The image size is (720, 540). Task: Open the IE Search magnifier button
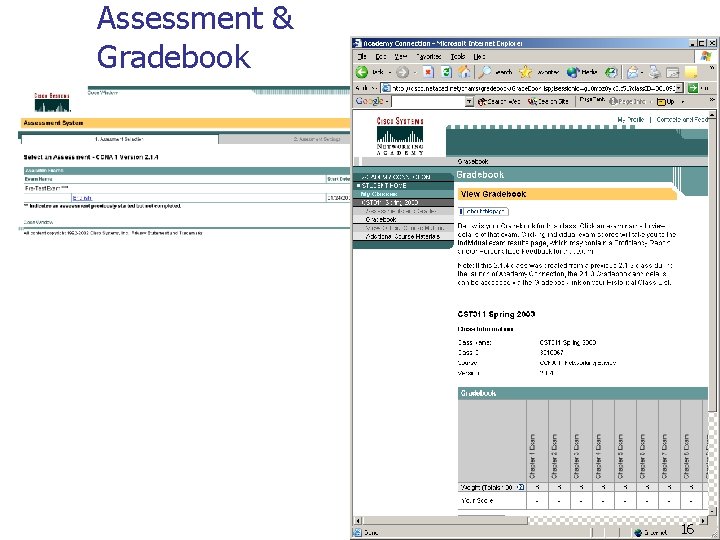click(x=485, y=72)
